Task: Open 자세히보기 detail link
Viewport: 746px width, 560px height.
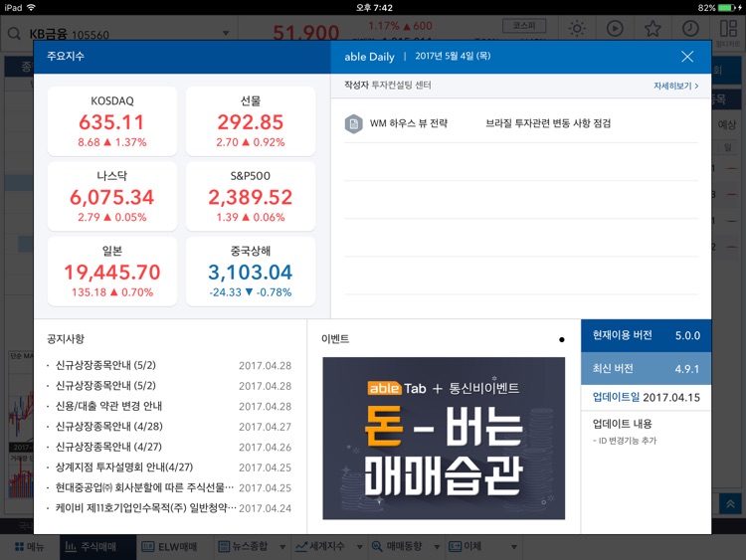Action: 675,87
